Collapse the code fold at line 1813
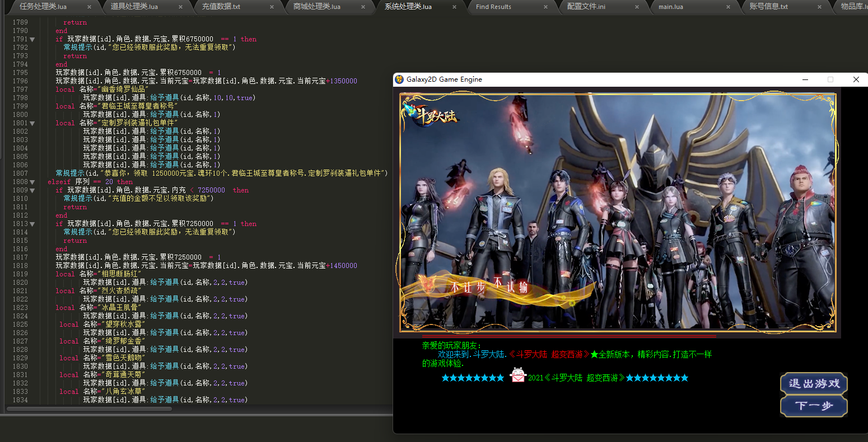 (x=32, y=224)
